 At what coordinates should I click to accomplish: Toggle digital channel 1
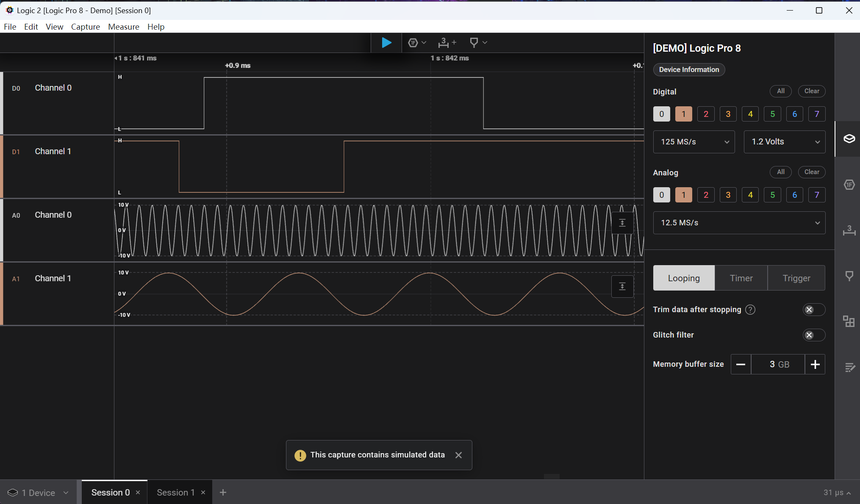coord(683,114)
